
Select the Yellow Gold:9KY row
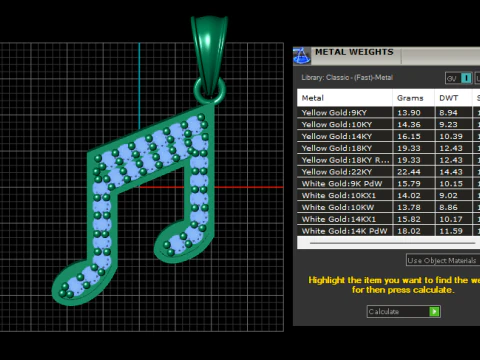coord(388,113)
